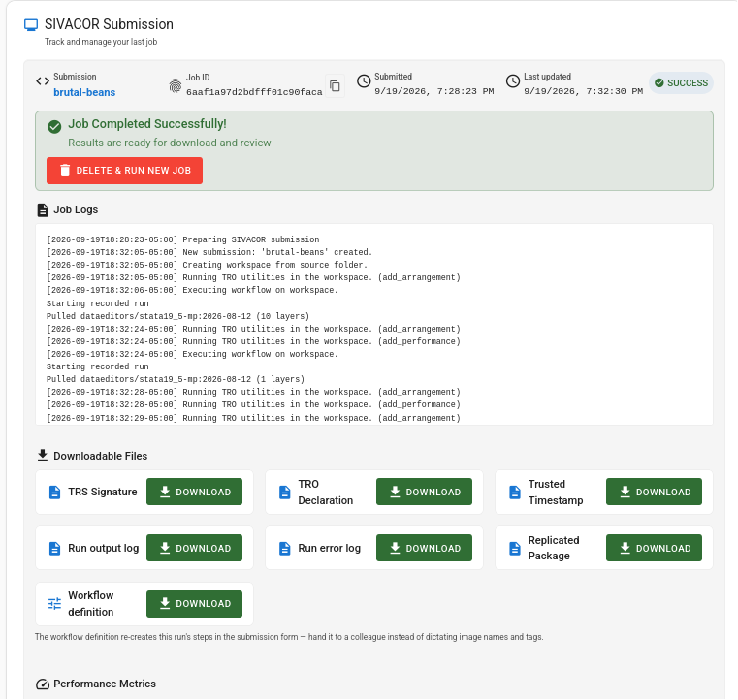Screen dimensions: 738x700
Task: Copy the Job ID to clipboard
Action: pos(335,86)
